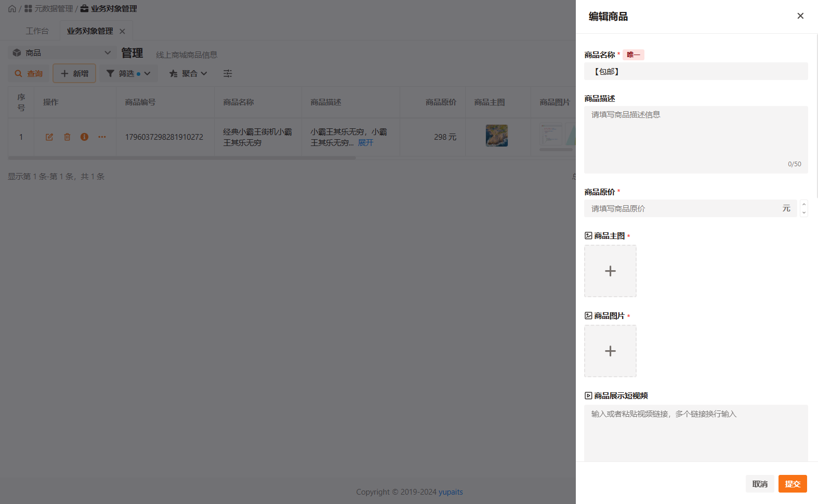Click the 提交 submit button
This screenshot has width=818, height=504.
(793, 484)
